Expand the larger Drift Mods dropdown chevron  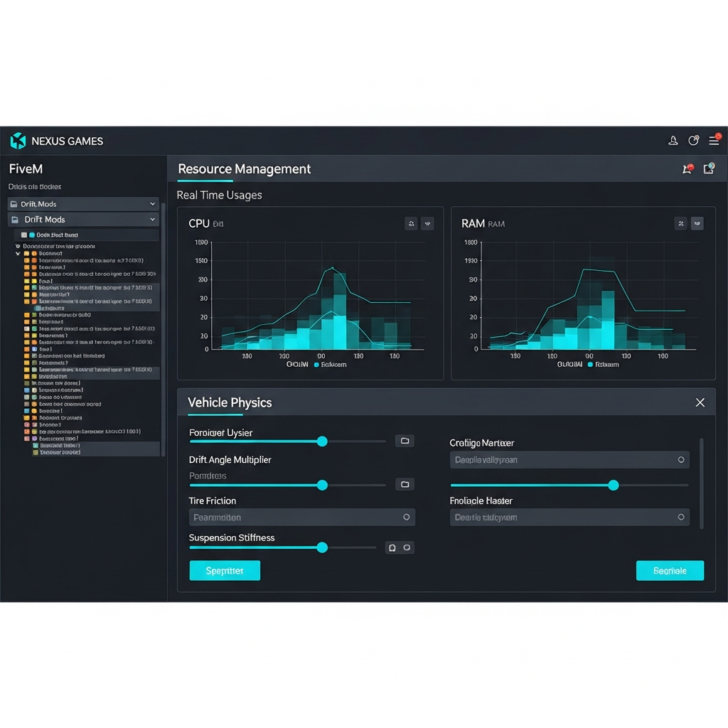coord(152,219)
